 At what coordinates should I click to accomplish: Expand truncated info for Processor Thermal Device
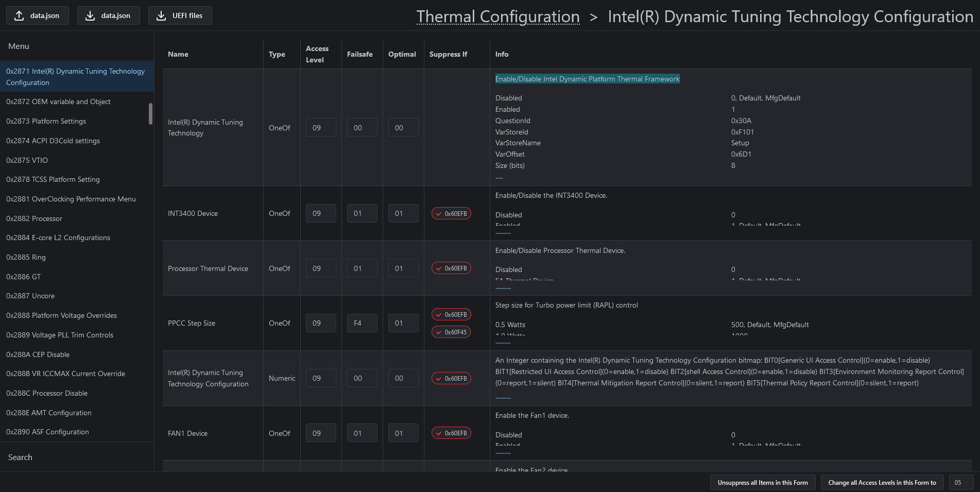(x=503, y=289)
